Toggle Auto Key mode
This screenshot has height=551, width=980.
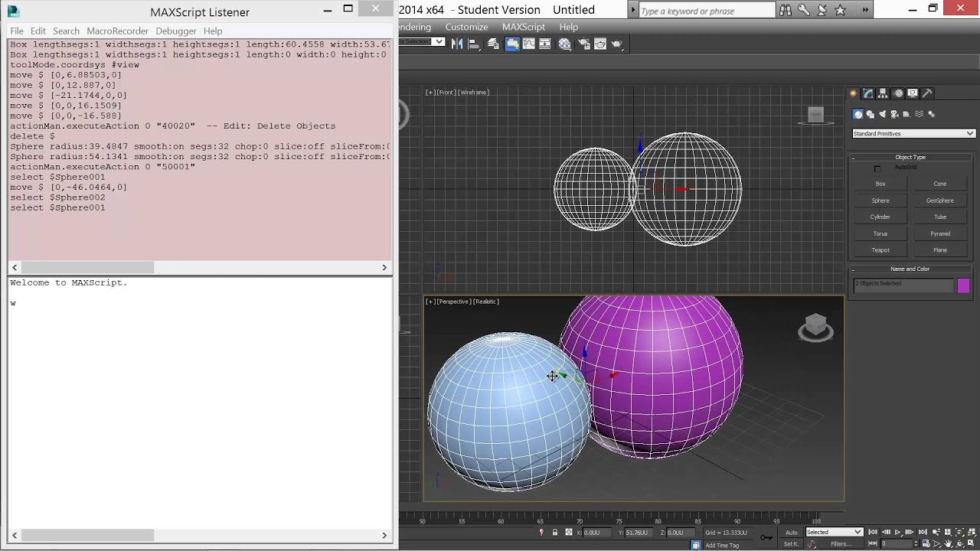coord(792,533)
